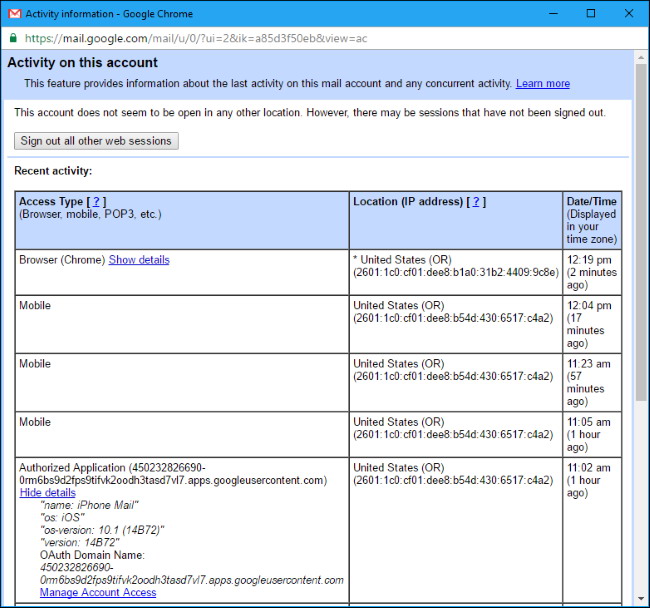Open Manage Account Access link
The image size is (650, 608).
click(x=98, y=593)
